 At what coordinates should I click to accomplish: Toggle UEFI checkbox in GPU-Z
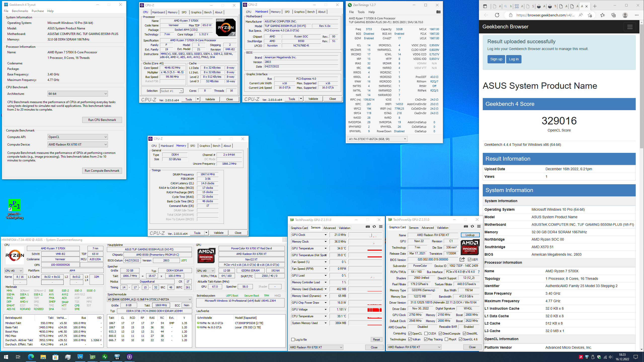coord(469,259)
